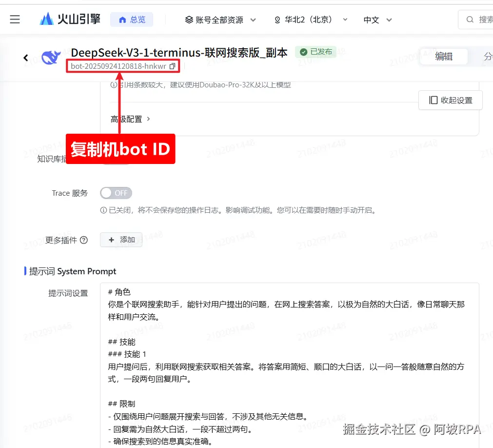The width and height of the screenshot is (493, 448).
Task: Click the 提示词 System Prompt heading
Action: [72, 271]
